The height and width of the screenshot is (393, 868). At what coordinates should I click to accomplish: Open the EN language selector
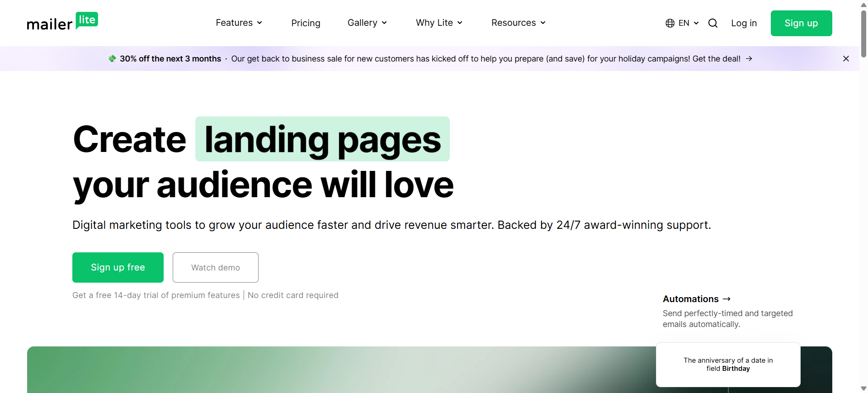tap(688, 23)
